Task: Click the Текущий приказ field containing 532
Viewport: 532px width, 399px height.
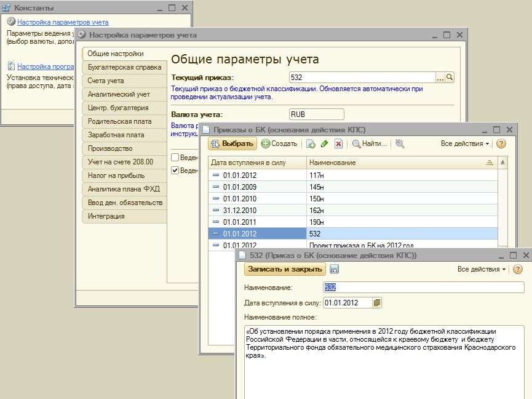Action: pyautogui.click(x=362, y=78)
